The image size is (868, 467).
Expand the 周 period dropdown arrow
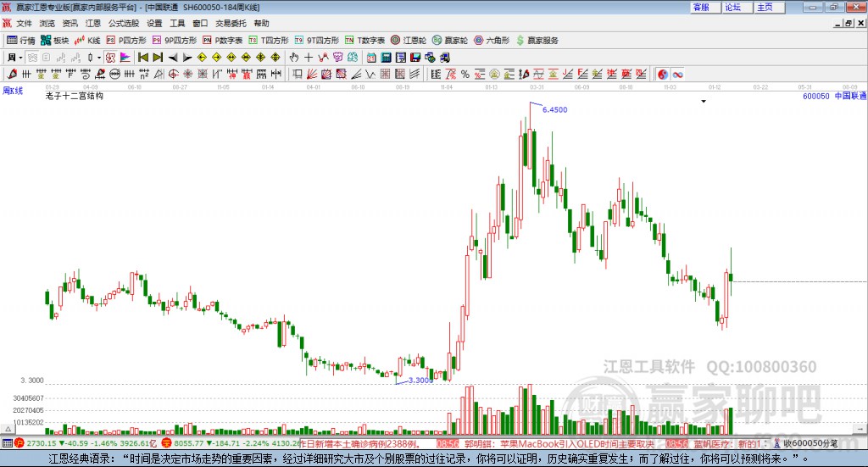20,58
